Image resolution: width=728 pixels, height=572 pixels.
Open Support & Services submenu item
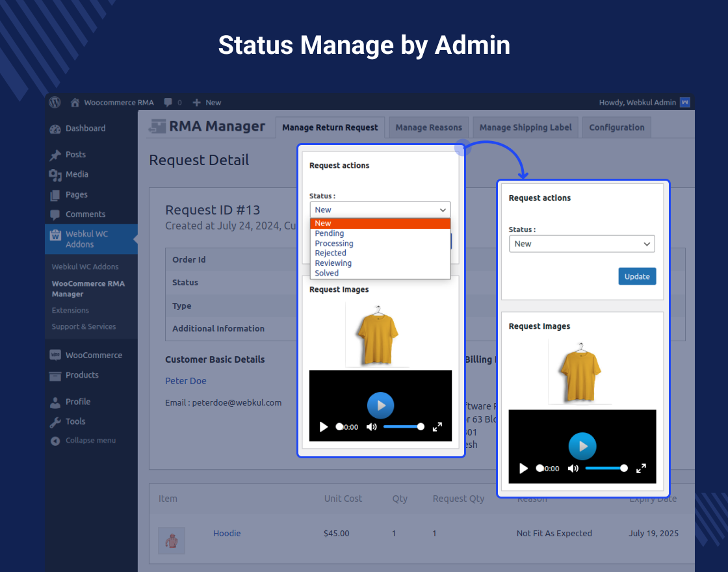[84, 326]
